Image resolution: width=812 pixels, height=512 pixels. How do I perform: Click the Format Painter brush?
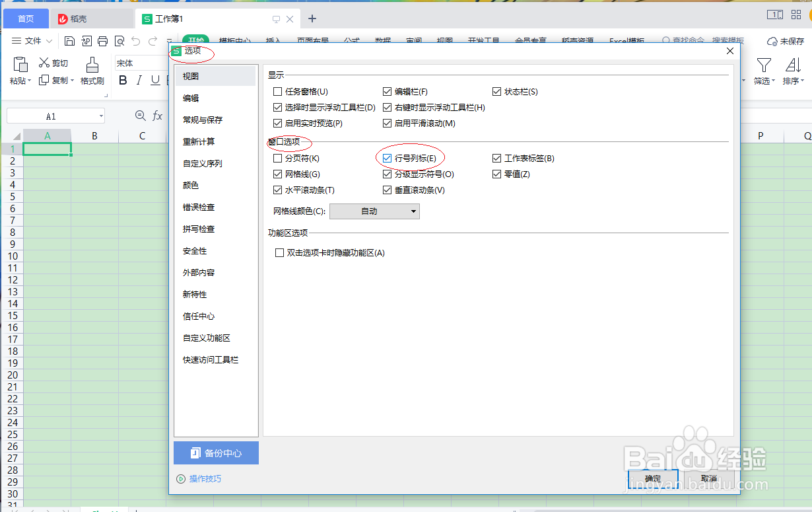(92, 64)
